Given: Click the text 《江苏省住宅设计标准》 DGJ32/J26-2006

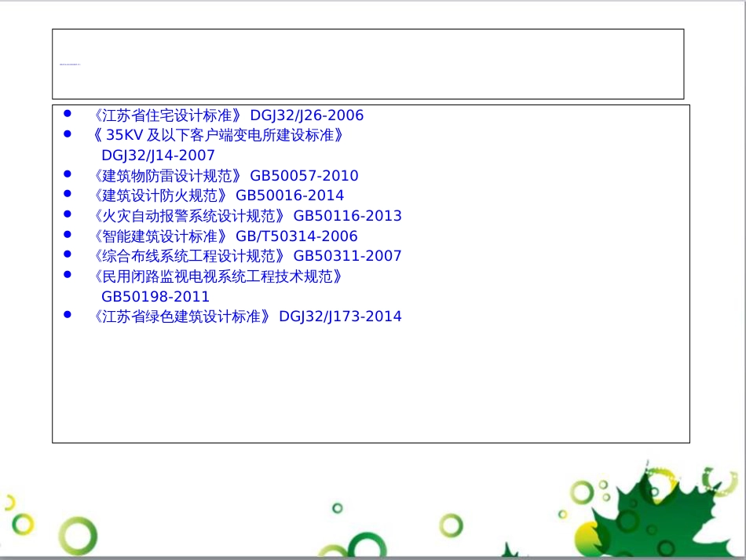Looking at the screenshot, I should tap(228, 115).
